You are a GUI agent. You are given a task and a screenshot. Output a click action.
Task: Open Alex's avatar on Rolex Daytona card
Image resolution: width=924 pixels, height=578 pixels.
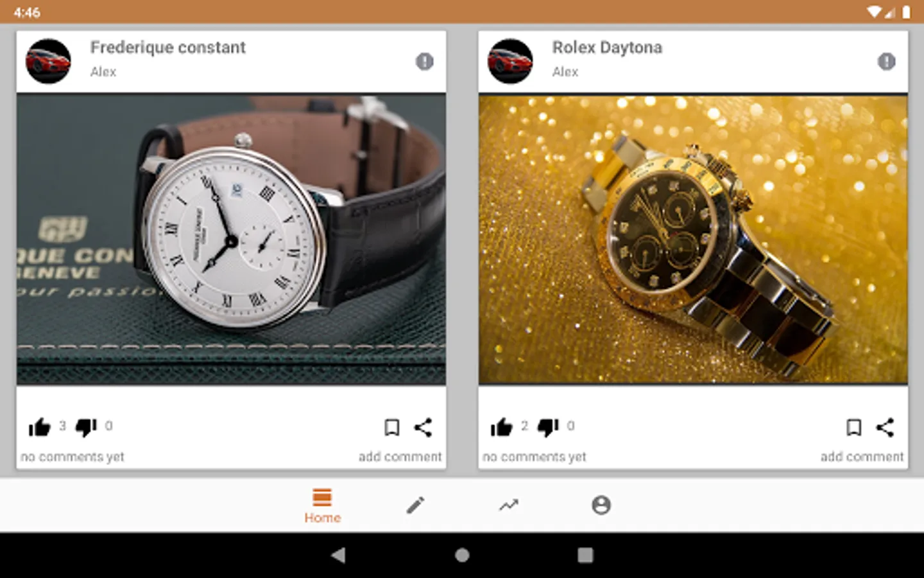[x=510, y=61]
